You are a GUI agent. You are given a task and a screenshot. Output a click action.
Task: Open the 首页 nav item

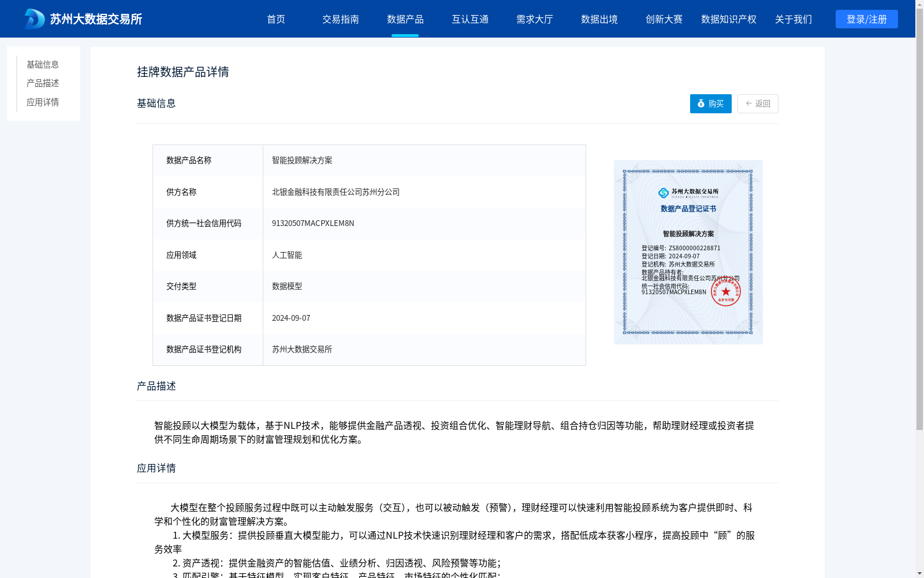[276, 19]
